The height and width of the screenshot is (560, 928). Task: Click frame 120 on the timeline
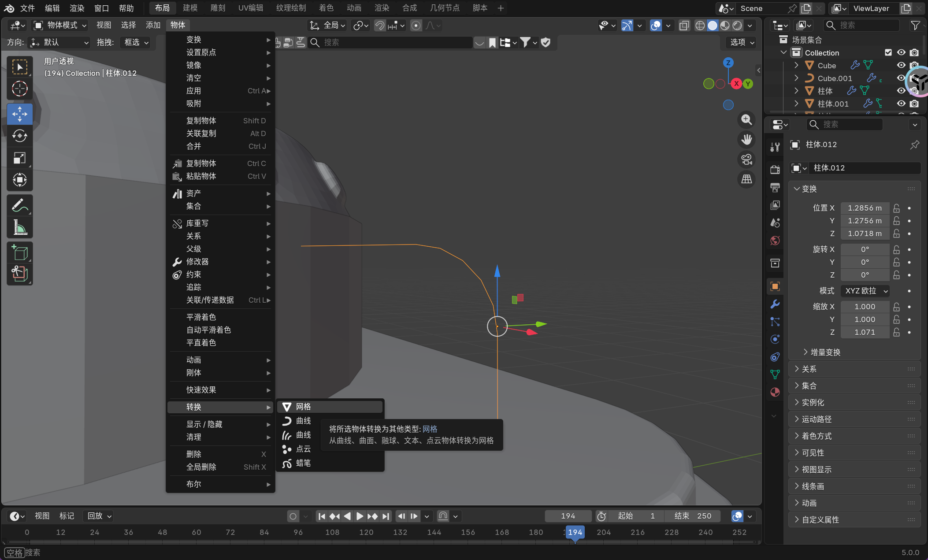point(366,532)
